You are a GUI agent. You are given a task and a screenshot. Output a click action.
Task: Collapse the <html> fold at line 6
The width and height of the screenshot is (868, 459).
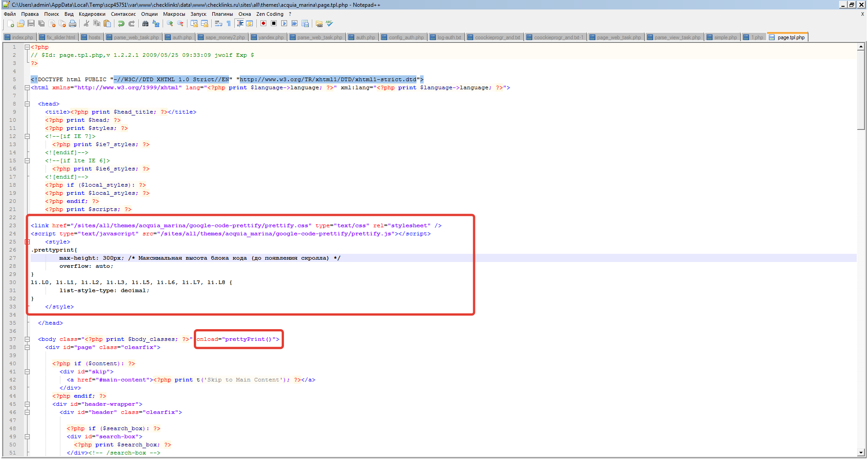27,87
